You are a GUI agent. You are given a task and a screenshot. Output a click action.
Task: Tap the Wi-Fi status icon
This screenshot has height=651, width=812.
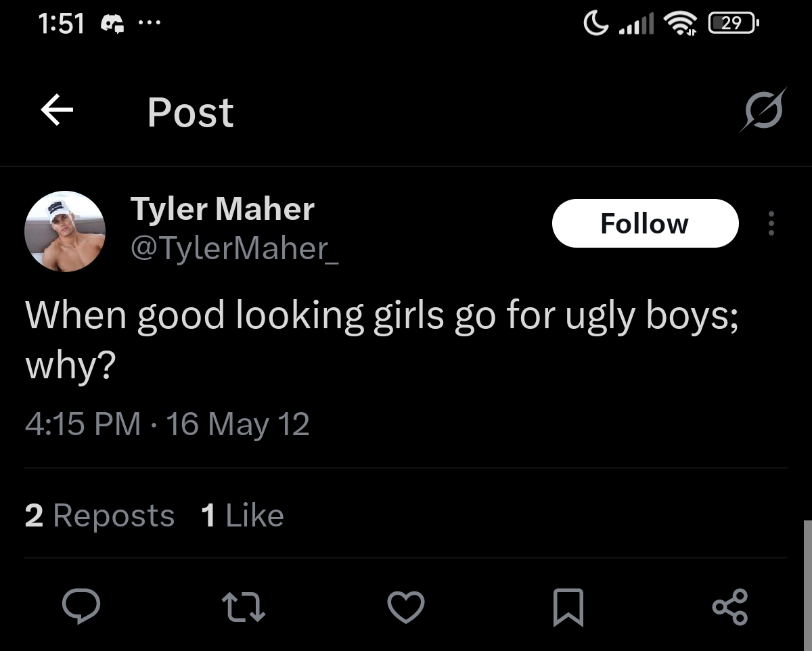[x=681, y=24]
